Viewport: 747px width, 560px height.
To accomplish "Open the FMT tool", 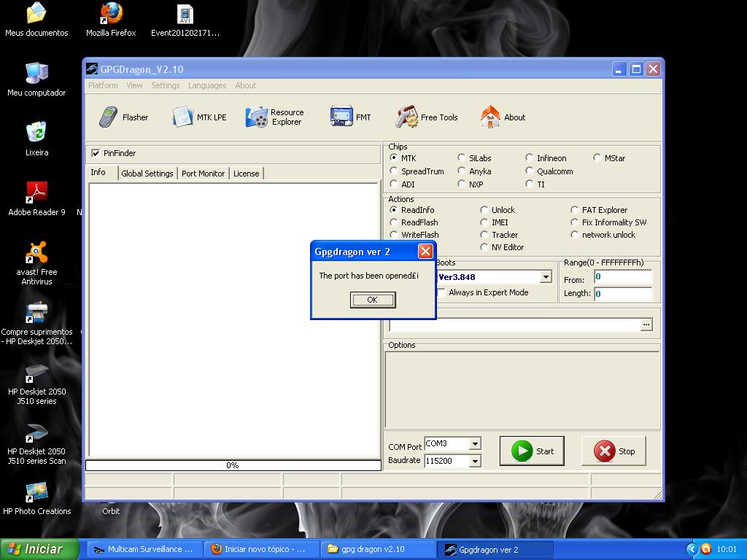I will click(350, 117).
